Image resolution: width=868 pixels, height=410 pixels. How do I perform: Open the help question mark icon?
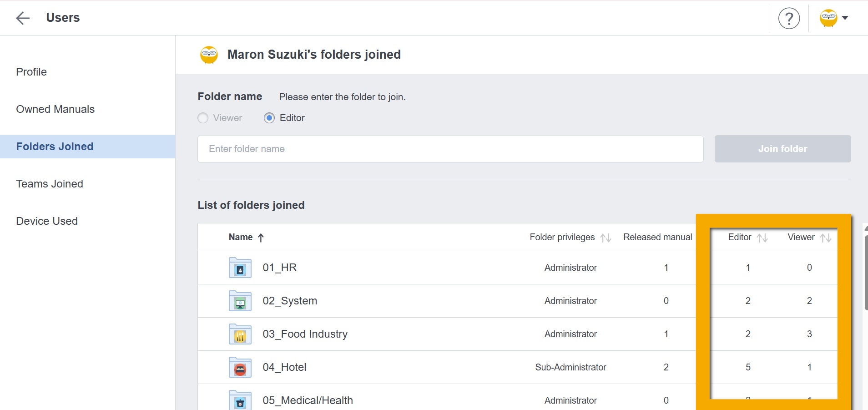click(x=789, y=18)
